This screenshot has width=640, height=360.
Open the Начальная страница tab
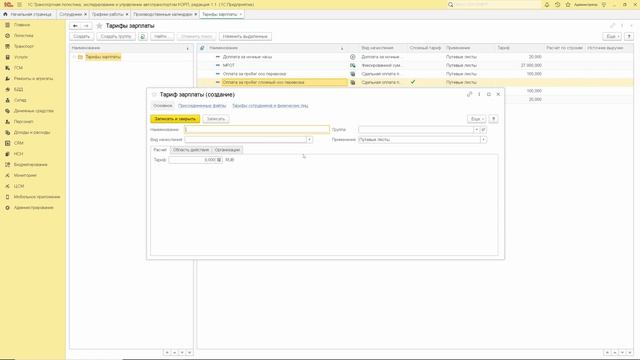pos(27,14)
